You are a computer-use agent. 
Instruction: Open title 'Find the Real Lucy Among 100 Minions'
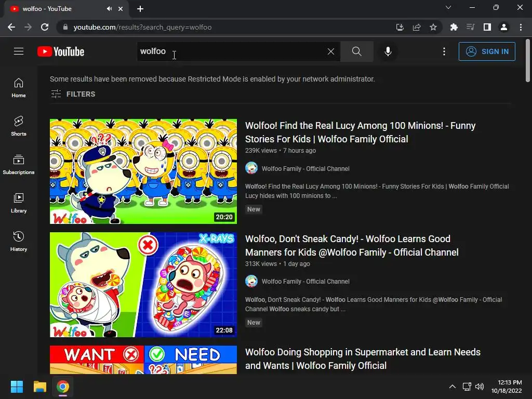coord(360,132)
